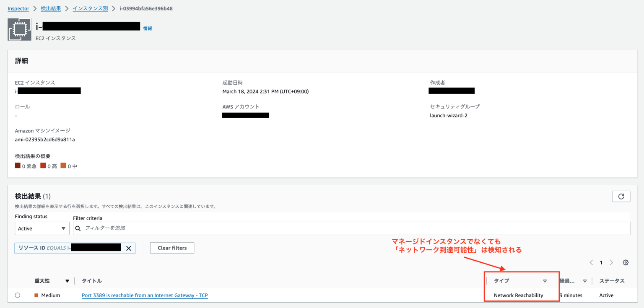
Task: Click the next page chevron
Action: point(611,262)
